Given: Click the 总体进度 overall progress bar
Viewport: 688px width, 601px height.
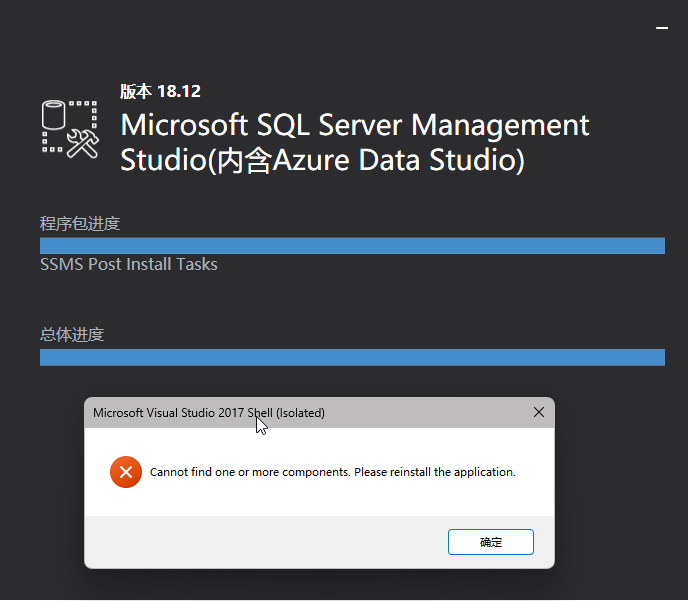Looking at the screenshot, I should pos(352,357).
